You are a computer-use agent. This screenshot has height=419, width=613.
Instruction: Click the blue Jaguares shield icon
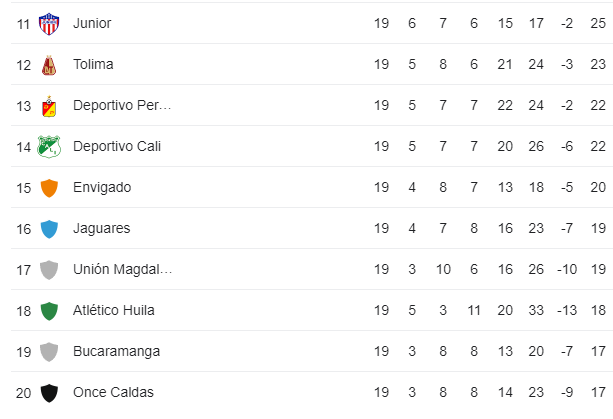(x=49, y=229)
